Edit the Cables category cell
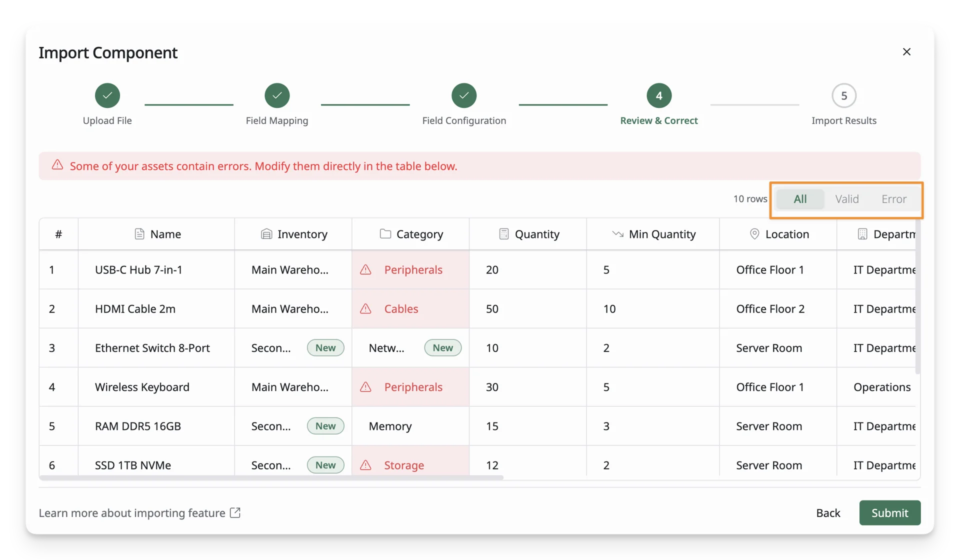The width and height of the screenshot is (960, 560). click(410, 309)
